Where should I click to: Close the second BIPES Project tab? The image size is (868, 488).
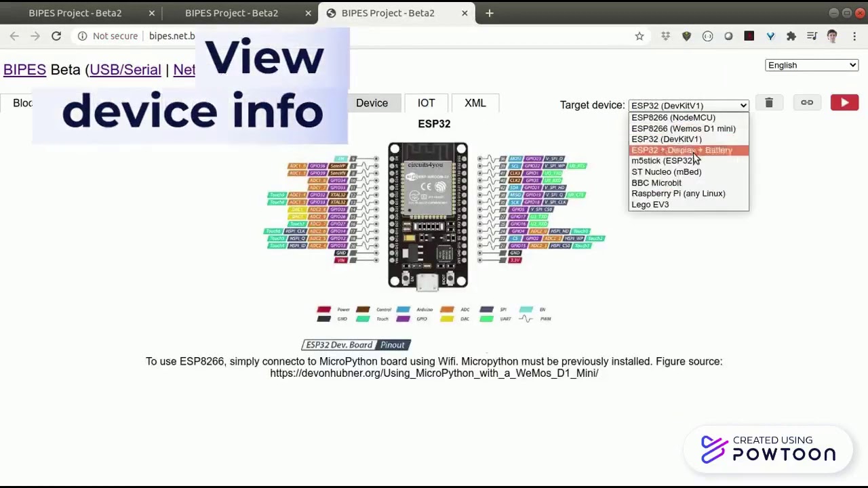(x=309, y=13)
